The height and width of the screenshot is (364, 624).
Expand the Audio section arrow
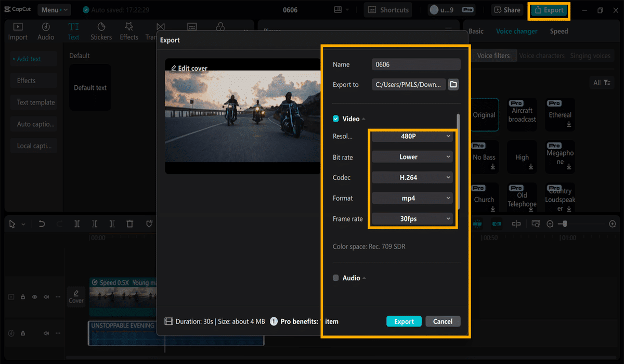[x=364, y=278]
